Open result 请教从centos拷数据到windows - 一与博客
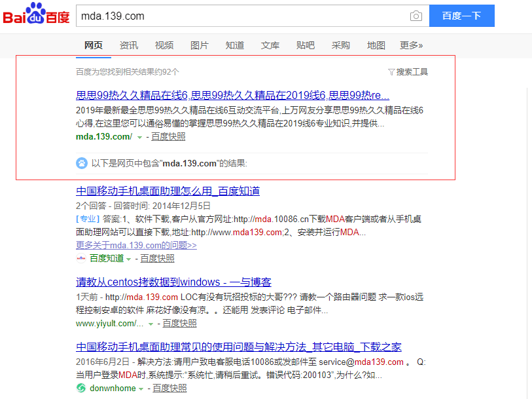 pyautogui.click(x=173, y=282)
